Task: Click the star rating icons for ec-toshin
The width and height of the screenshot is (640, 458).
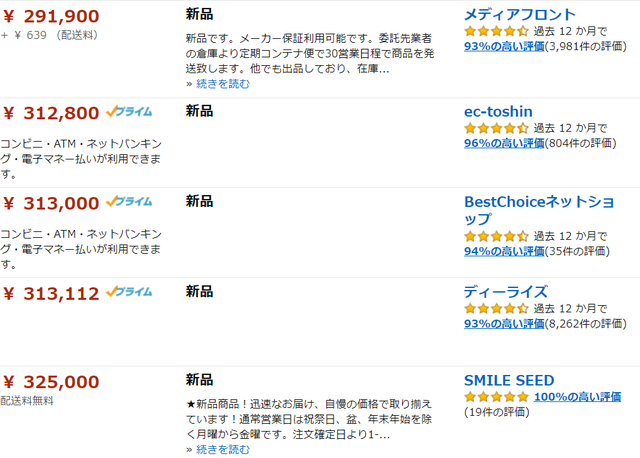Action: coord(496,128)
